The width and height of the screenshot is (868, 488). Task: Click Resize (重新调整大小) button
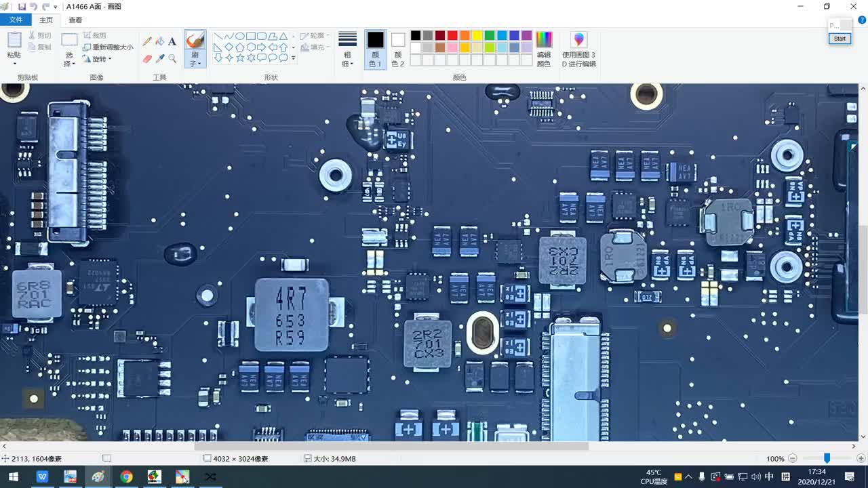108,47
